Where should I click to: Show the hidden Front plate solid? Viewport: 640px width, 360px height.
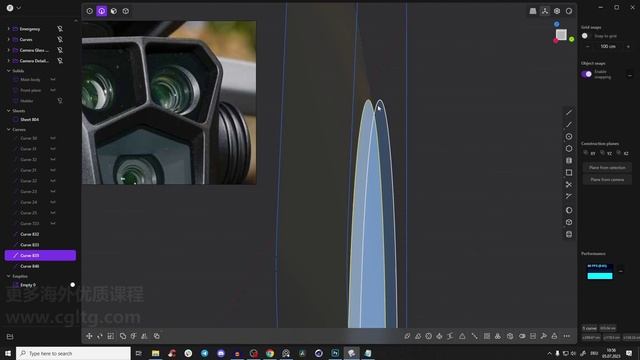pyautogui.click(x=53, y=90)
